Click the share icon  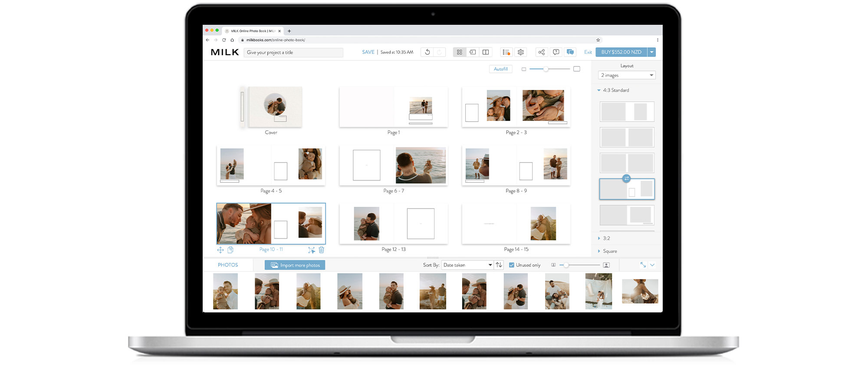(x=542, y=52)
